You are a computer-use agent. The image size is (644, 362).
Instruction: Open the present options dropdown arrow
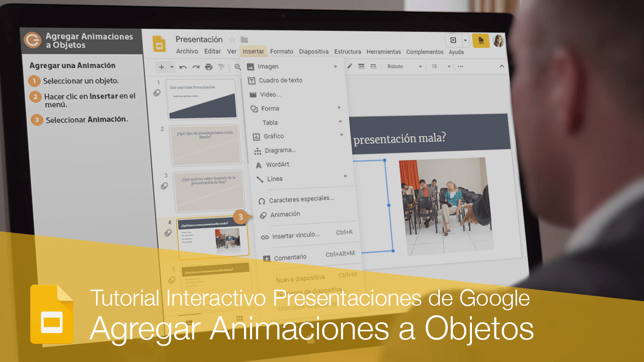click(465, 40)
